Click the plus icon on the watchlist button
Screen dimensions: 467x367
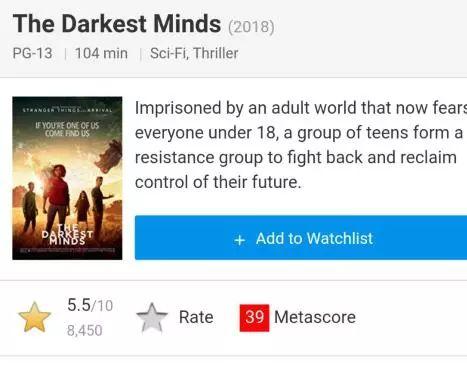tap(240, 240)
